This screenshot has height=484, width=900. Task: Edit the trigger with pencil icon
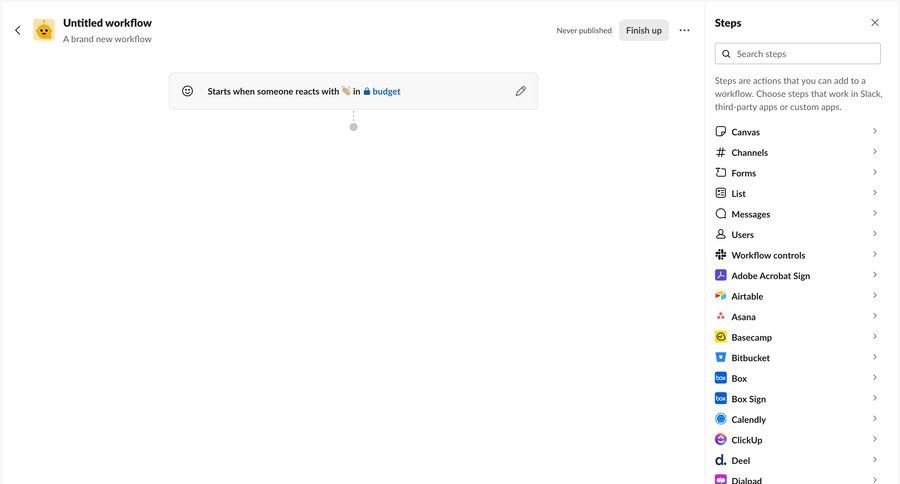coord(520,91)
